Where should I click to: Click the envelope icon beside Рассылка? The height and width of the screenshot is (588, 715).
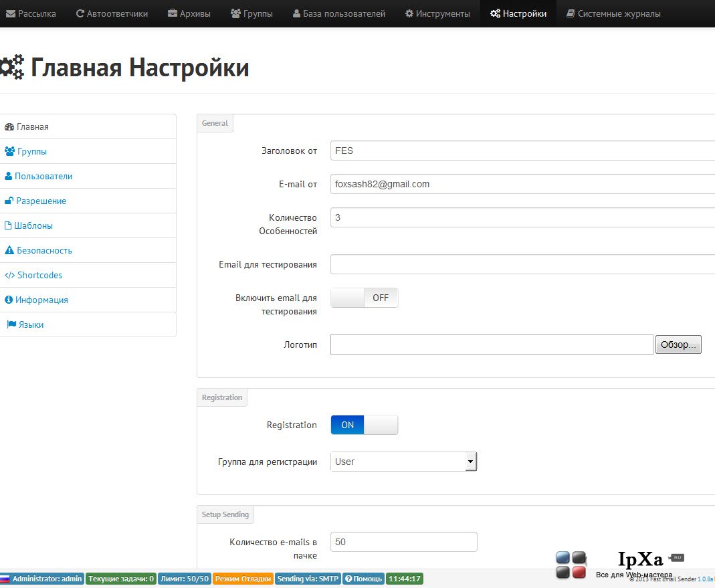point(11,13)
